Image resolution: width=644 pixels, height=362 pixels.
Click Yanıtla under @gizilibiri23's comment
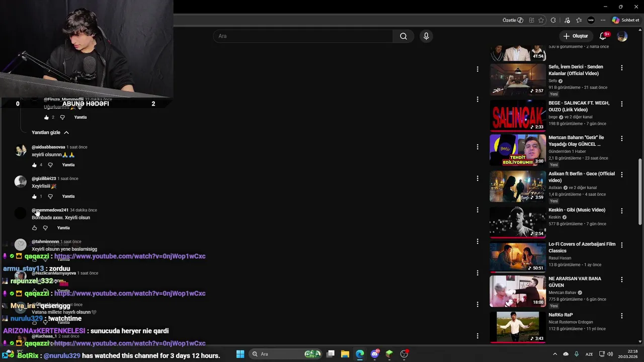(x=68, y=197)
